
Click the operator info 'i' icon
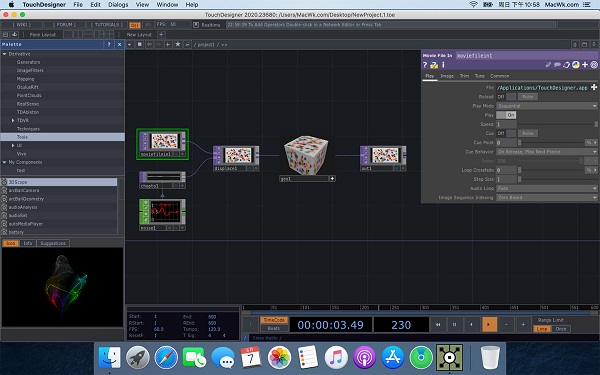tap(443, 65)
